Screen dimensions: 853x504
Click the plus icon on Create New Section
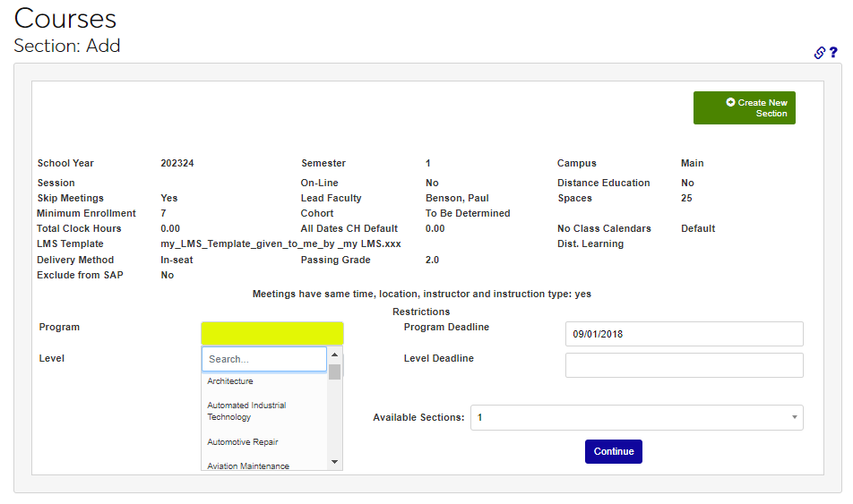point(730,103)
